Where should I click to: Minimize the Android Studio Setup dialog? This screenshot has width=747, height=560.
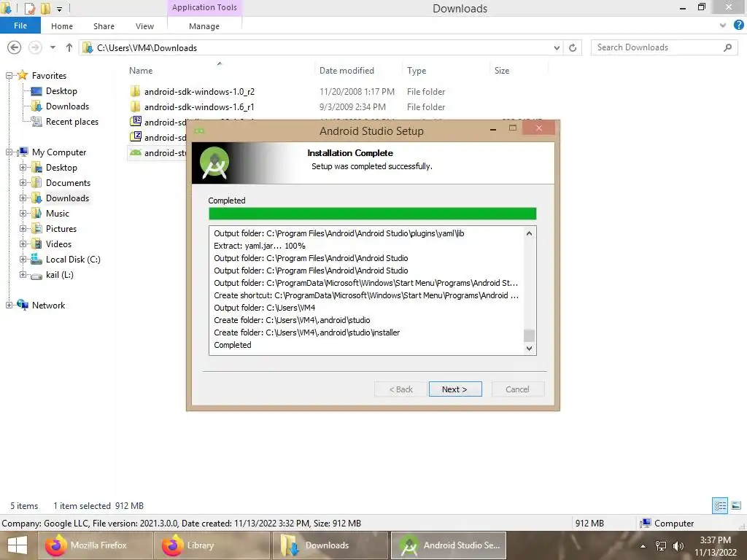point(493,128)
